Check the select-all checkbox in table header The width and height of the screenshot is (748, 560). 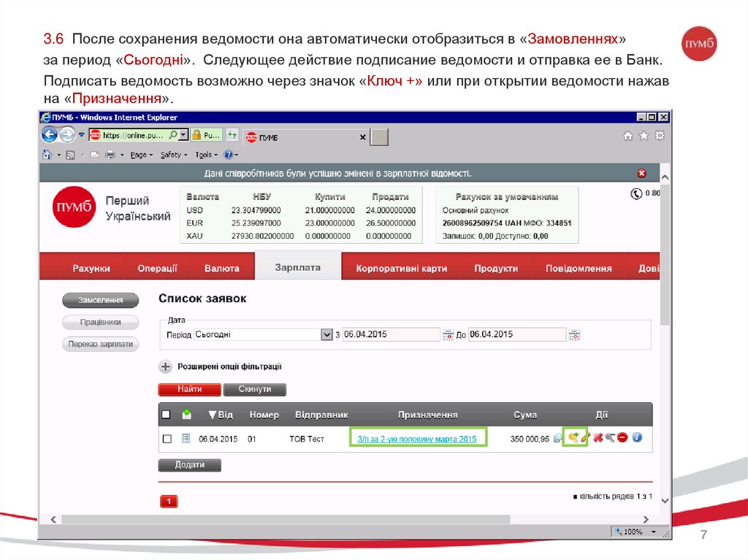[x=166, y=415]
